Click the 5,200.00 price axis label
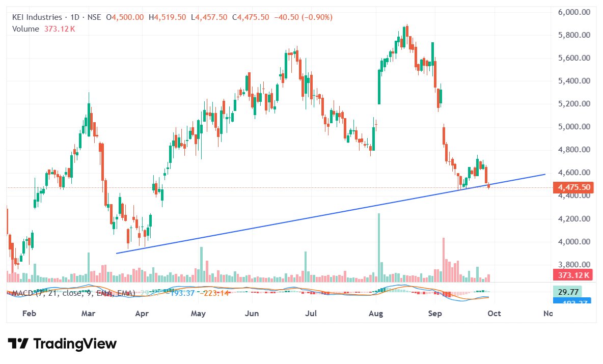The height and width of the screenshot is (364, 603). (574, 104)
